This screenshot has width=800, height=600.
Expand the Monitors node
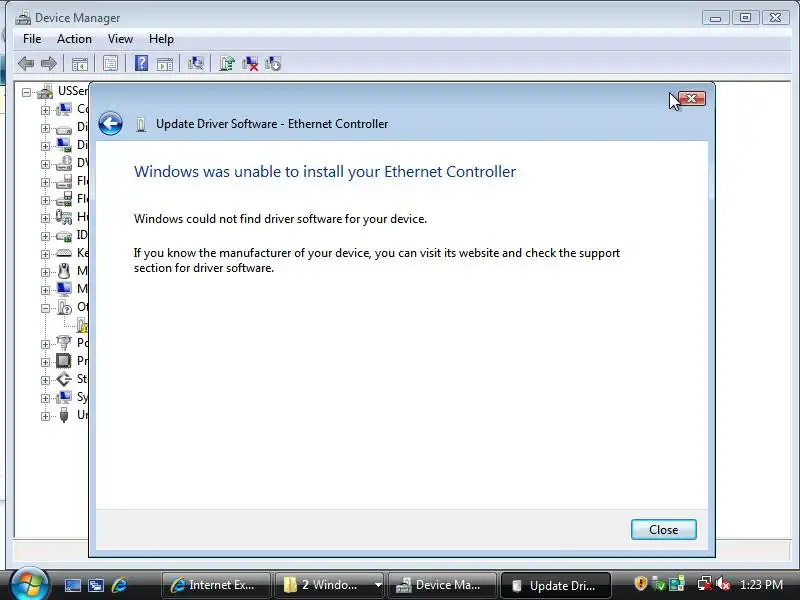(x=45, y=290)
